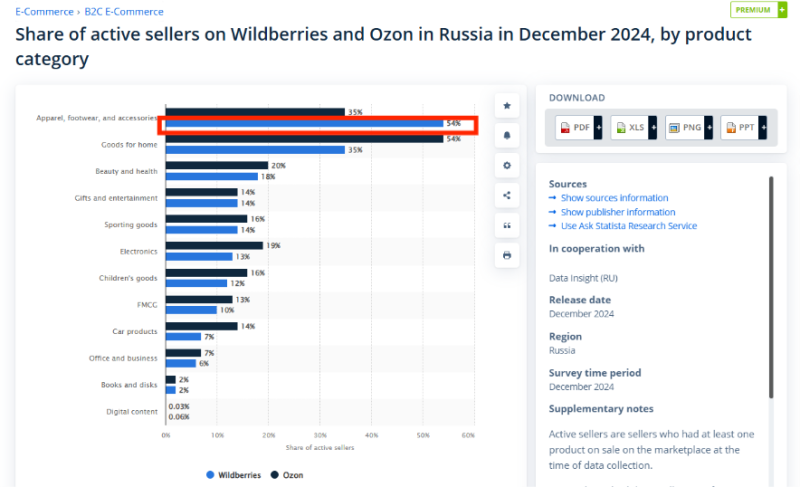
Task: Download the data as XLS
Action: pyautogui.click(x=634, y=128)
